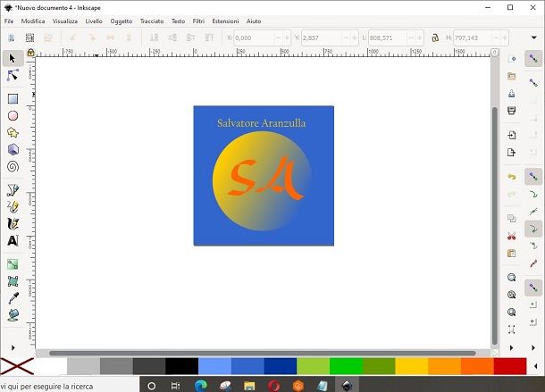
Task: Choose the Calligraphy tool
Action: 13,224
